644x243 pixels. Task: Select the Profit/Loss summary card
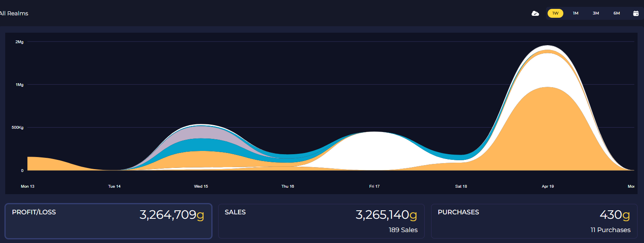tap(108, 221)
